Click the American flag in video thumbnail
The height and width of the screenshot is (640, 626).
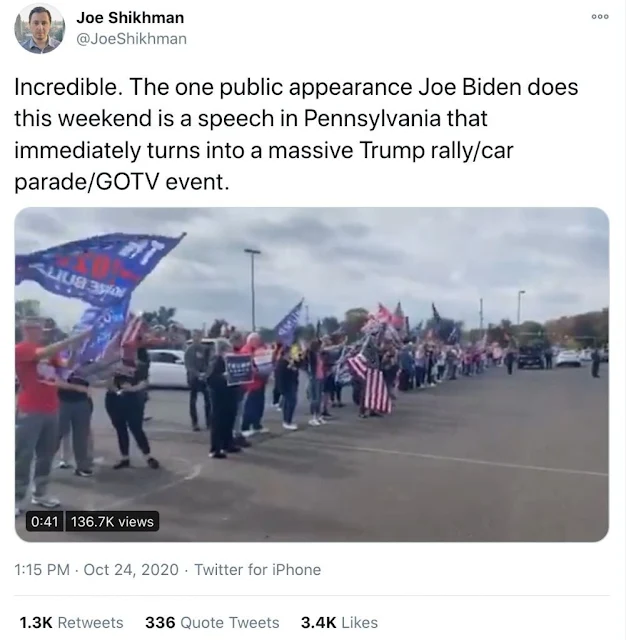[x=371, y=382]
